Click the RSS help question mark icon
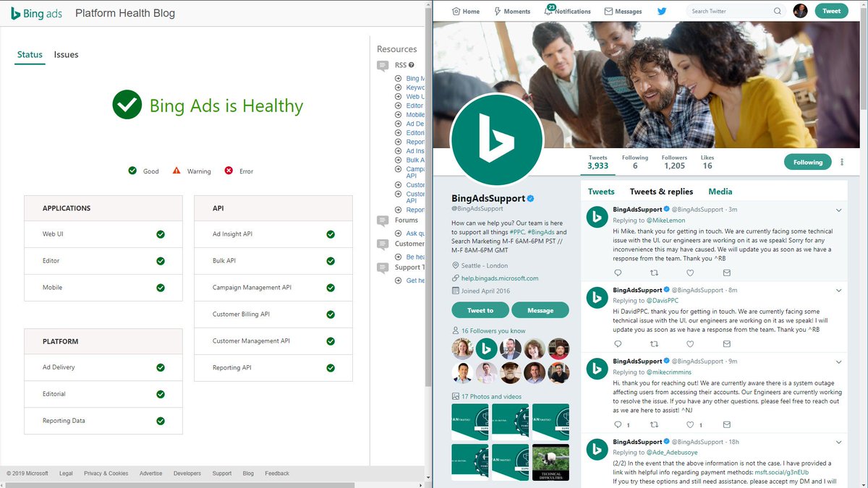This screenshot has height=488, width=868. pyautogui.click(x=412, y=65)
